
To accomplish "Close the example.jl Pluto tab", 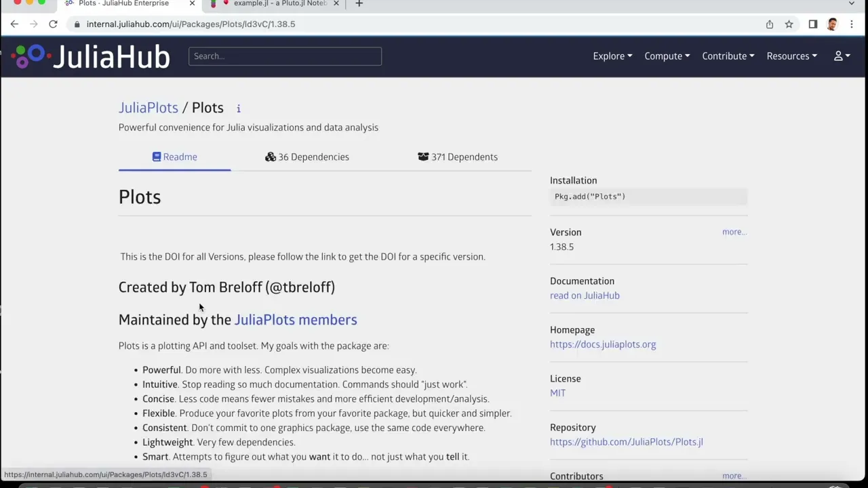I will (336, 3).
